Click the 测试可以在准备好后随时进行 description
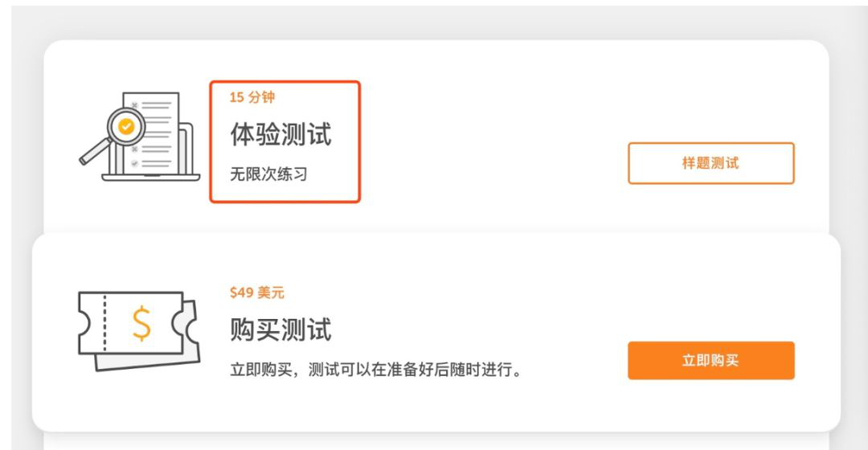Viewport: 868px width, 450px height. (376, 371)
